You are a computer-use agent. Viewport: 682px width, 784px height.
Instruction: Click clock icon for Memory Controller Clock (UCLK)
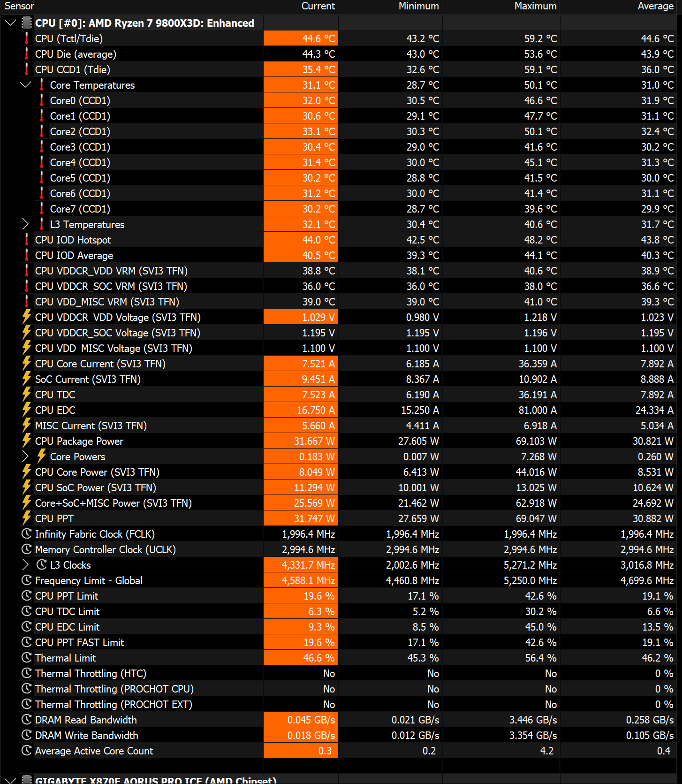point(27,549)
